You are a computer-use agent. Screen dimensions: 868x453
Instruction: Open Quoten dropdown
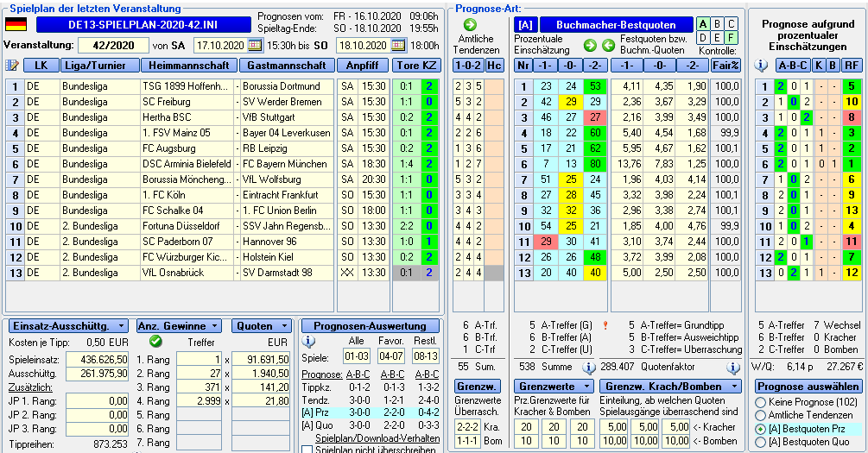262,326
